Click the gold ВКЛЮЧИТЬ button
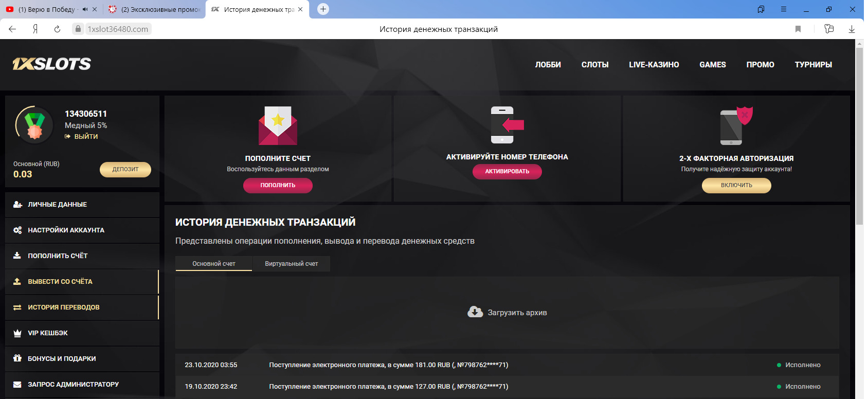Screen dimensions: 868x399 tap(736, 185)
